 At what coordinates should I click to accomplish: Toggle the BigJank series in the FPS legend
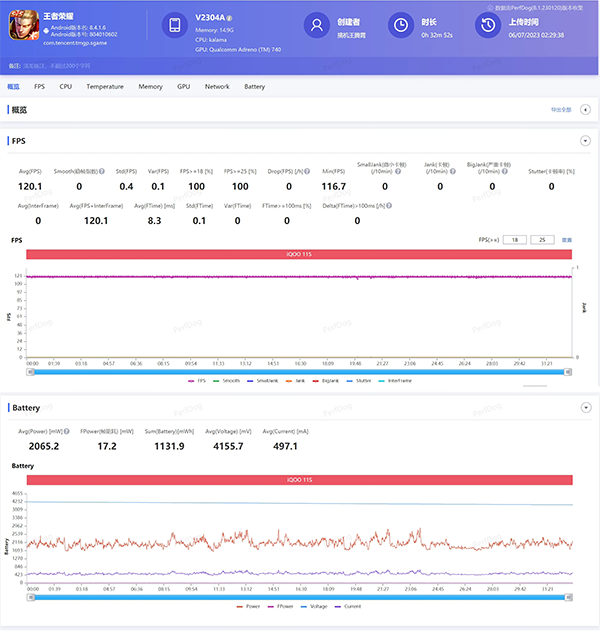point(326,380)
